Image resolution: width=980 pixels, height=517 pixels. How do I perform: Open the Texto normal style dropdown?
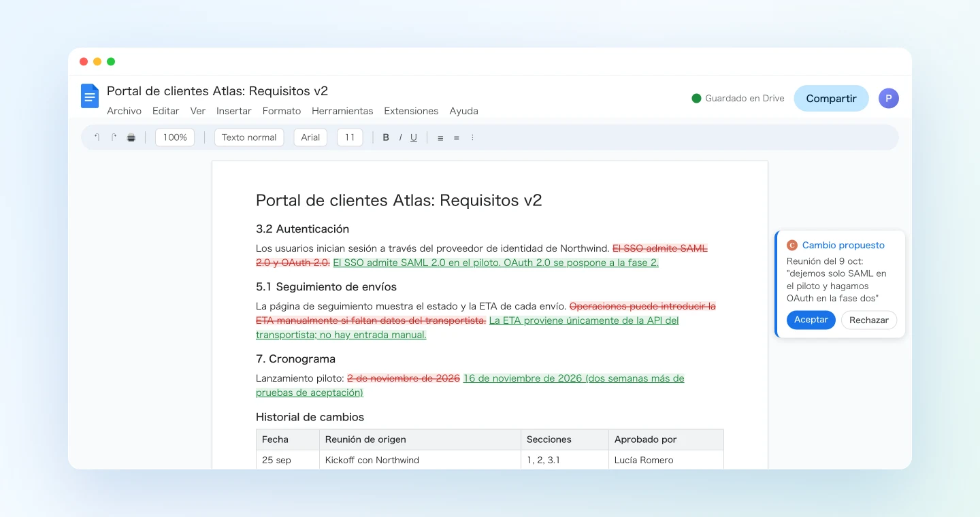tap(249, 137)
